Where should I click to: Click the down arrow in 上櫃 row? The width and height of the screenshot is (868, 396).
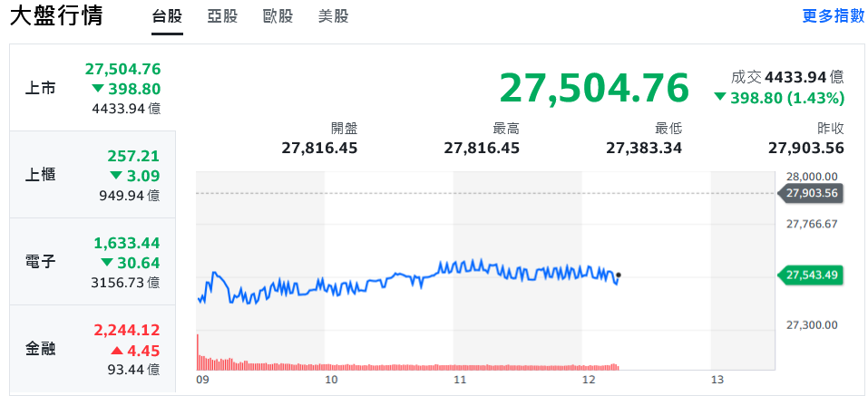pos(116,175)
